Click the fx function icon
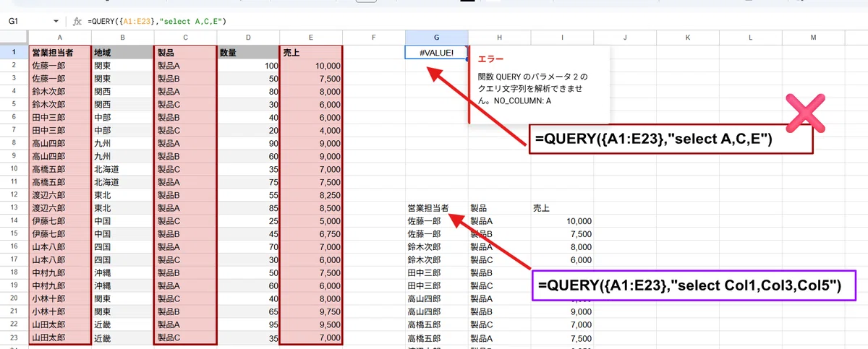The height and width of the screenshot is (349, 868). click(x=77, y=22)
